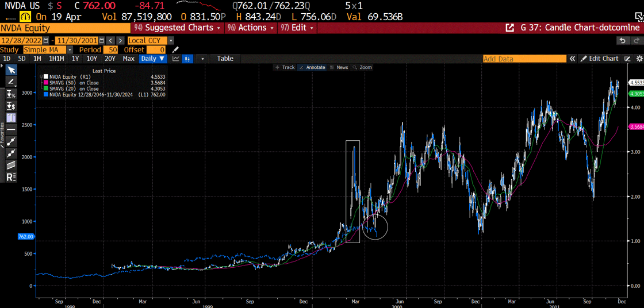Click the NVDA Equity security field

[x=66, y=28]
